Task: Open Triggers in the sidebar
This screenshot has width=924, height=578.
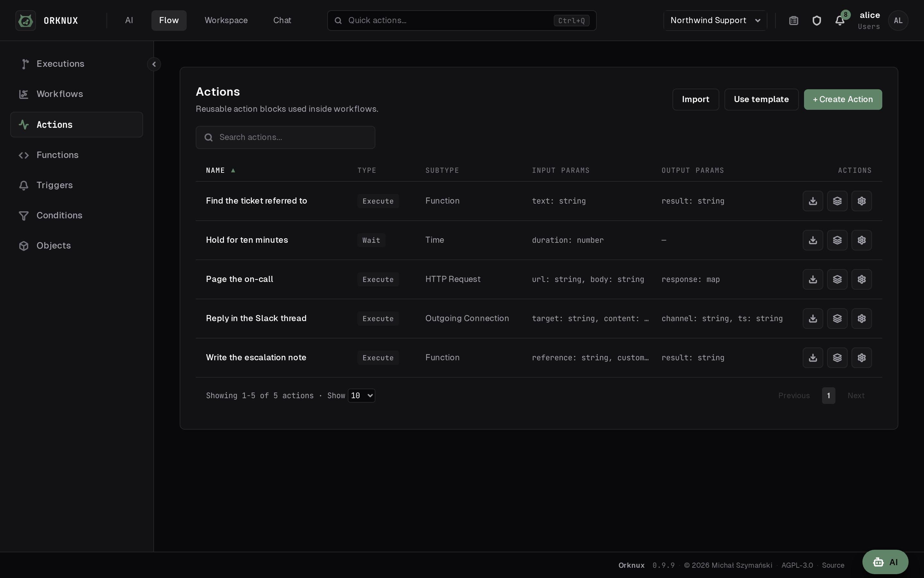Action: pos(77,185)
